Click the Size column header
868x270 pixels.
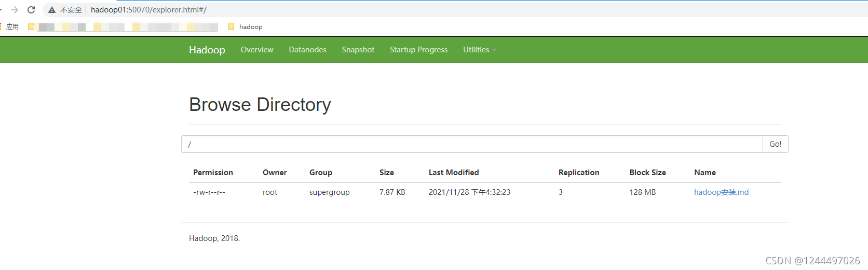click(x=387, y=173)
